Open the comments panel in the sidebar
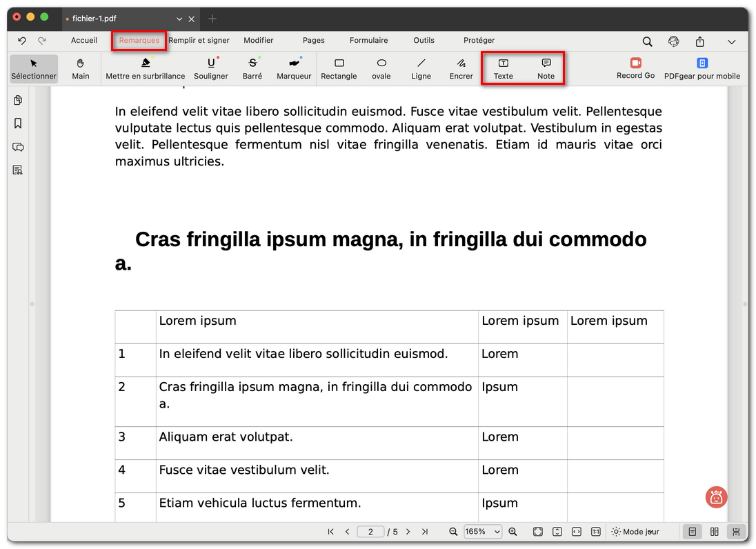This screenshot has height=549, width=756. coord(18,147)
